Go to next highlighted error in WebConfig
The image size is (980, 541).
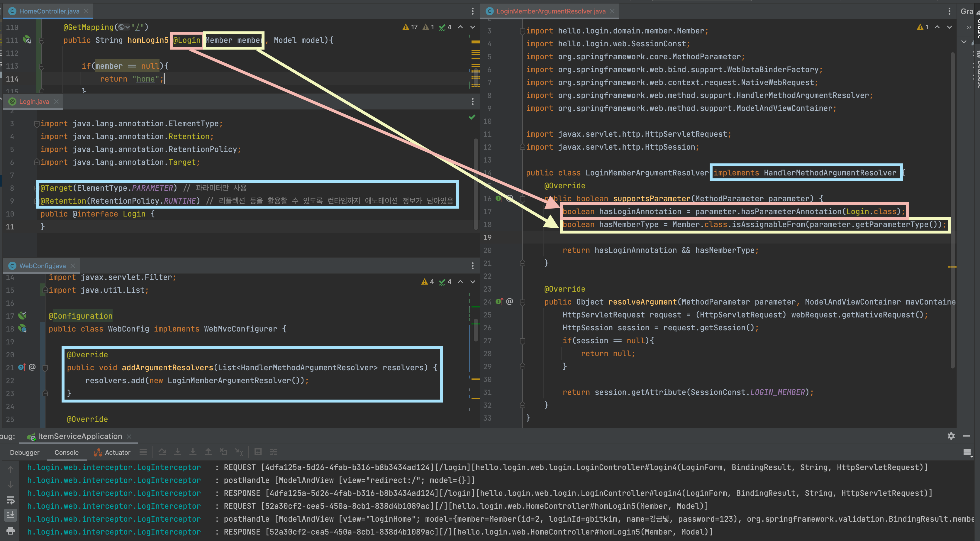tap(472, 282)
